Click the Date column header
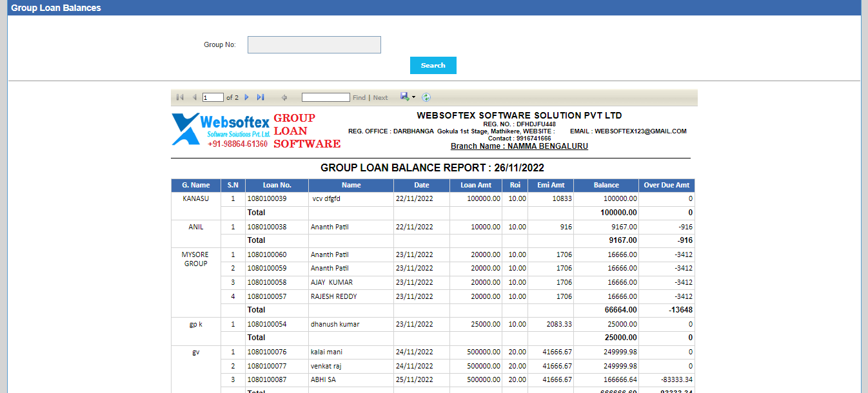 [x=422, y=185]
